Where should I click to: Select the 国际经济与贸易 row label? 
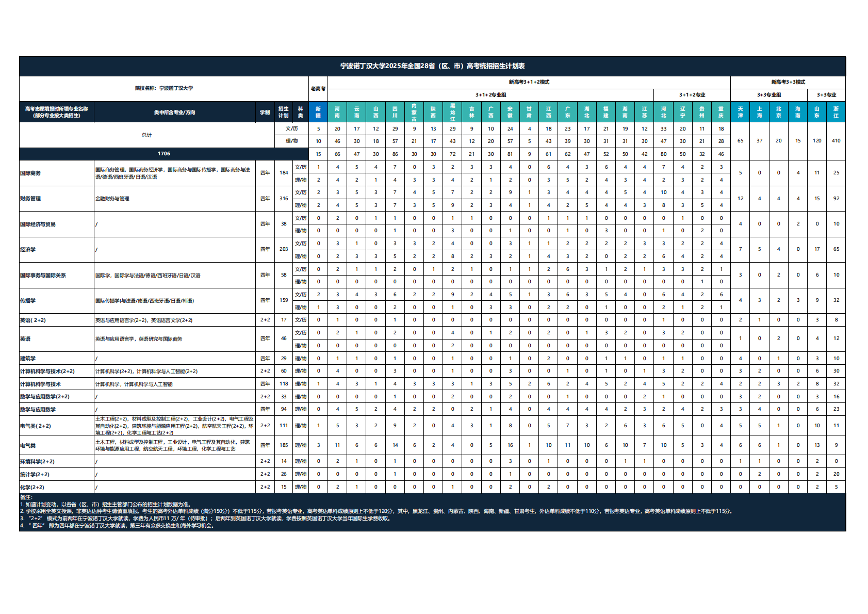[38, 224]
